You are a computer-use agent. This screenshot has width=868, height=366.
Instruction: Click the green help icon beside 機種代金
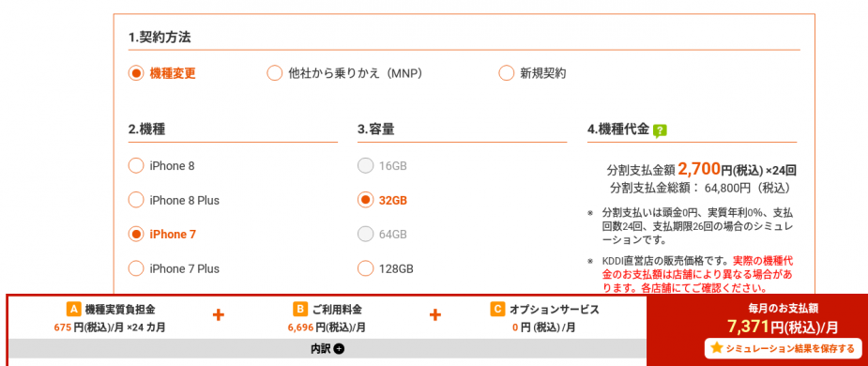point(660,130)
